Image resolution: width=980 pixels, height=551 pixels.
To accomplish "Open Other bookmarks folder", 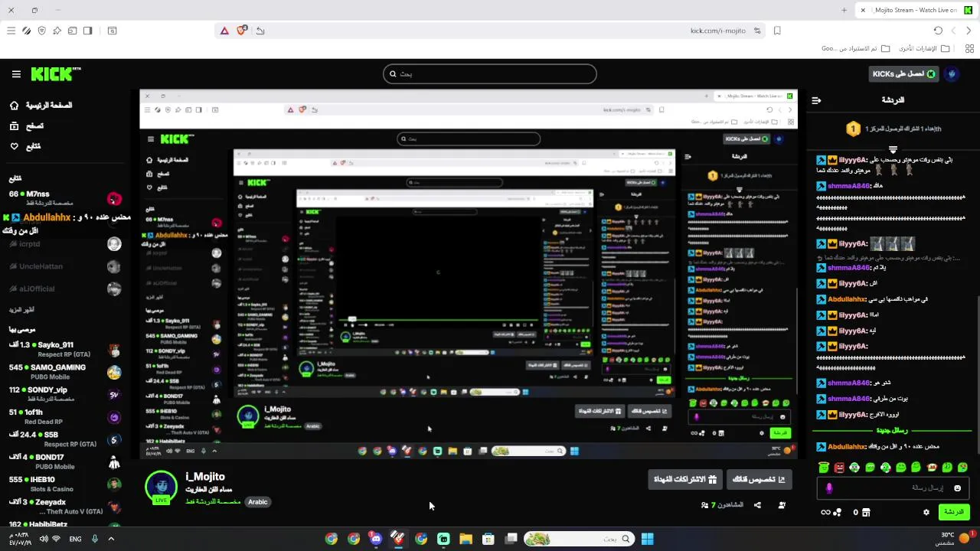I will pos(924,48).
